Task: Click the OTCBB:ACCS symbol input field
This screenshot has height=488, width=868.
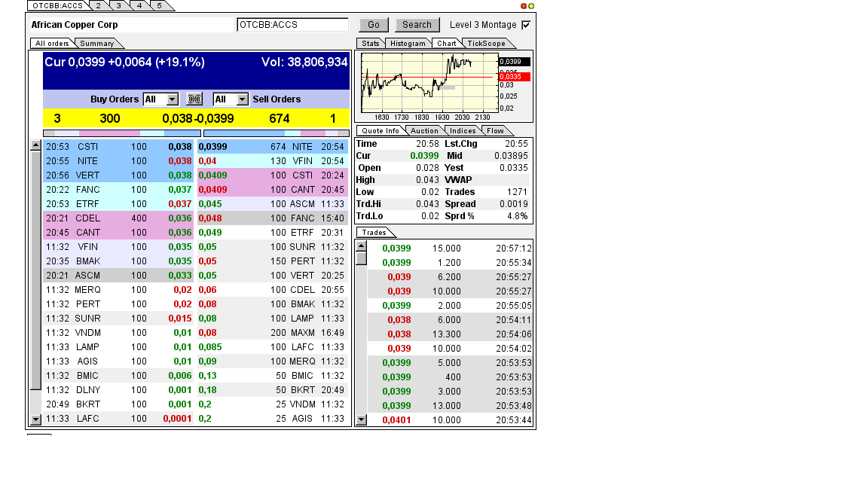Action: (292, 25)
